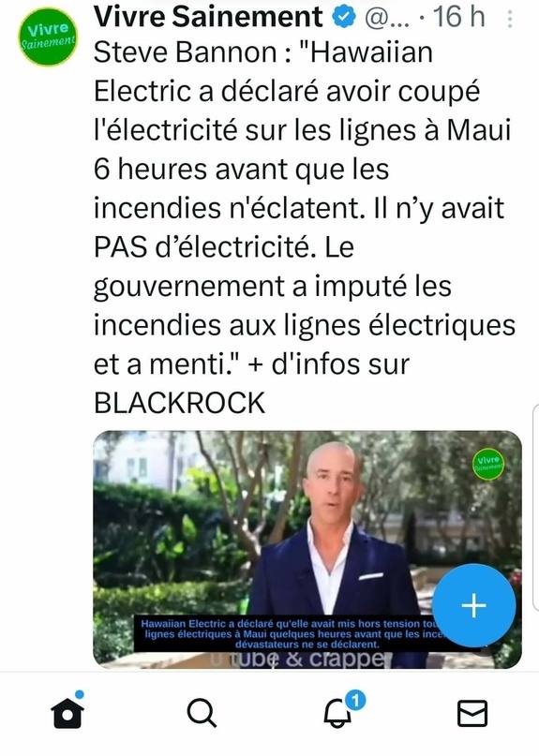Open the Messages envelope icon
Image resolution: width=539 pixels, height=756 pixels.
click(472, 713)
